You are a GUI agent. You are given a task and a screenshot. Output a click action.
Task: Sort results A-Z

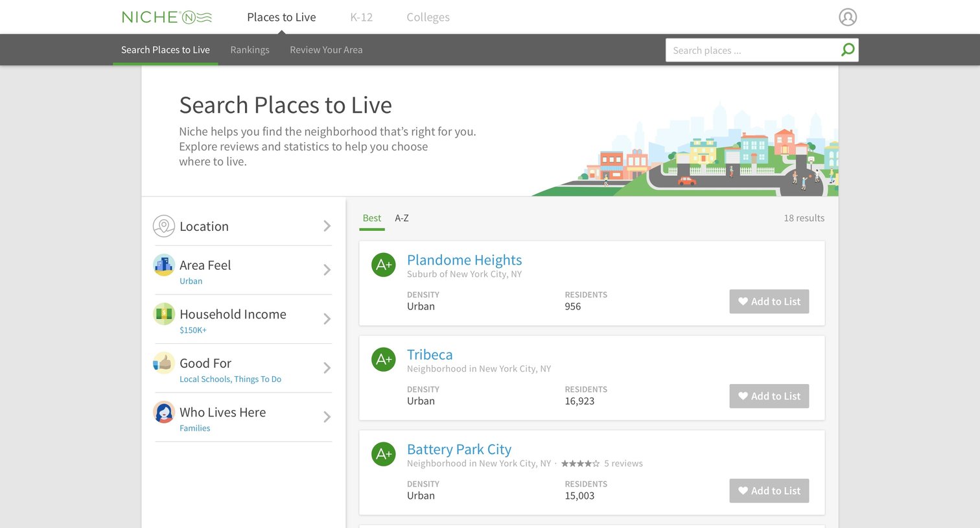[402, 219]
